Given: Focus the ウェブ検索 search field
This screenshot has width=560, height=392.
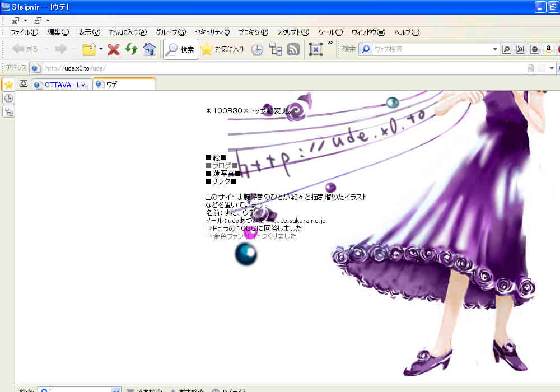Looking at the screenshot, I should [x=431, y=49].
